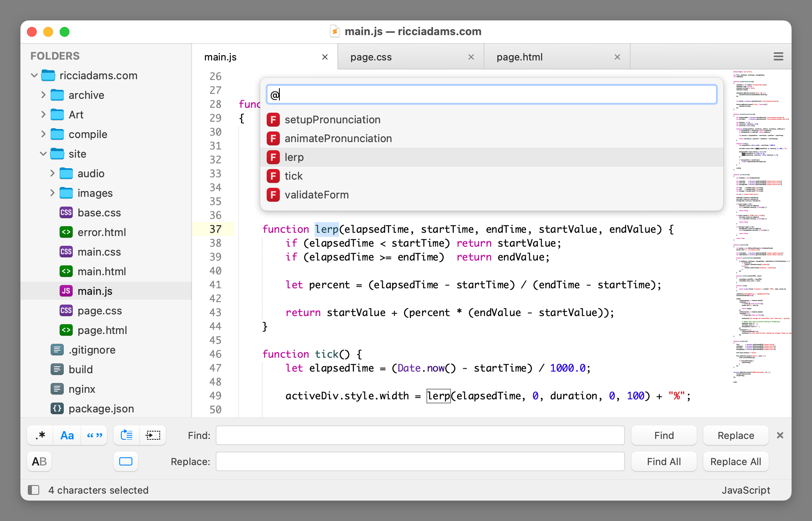
Task: Collapse the site folder
Action: (43, 154)
